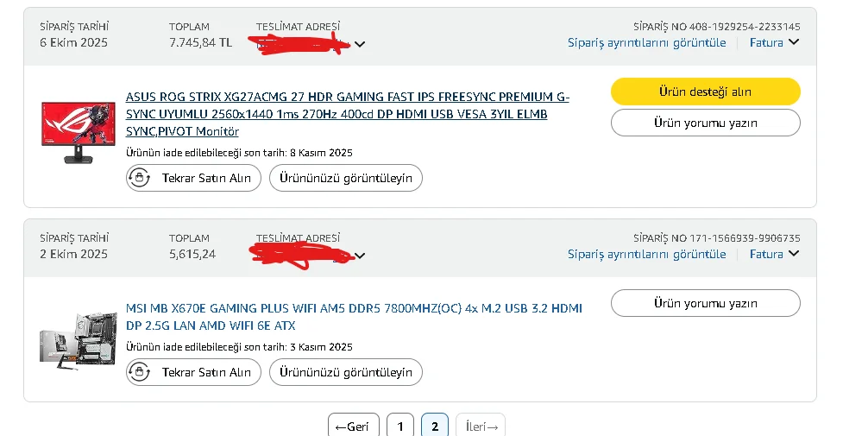868x436 pixels.
Task: Click Tekrar Satın Alın for the ASUS monitor
Action: point(205,179)
